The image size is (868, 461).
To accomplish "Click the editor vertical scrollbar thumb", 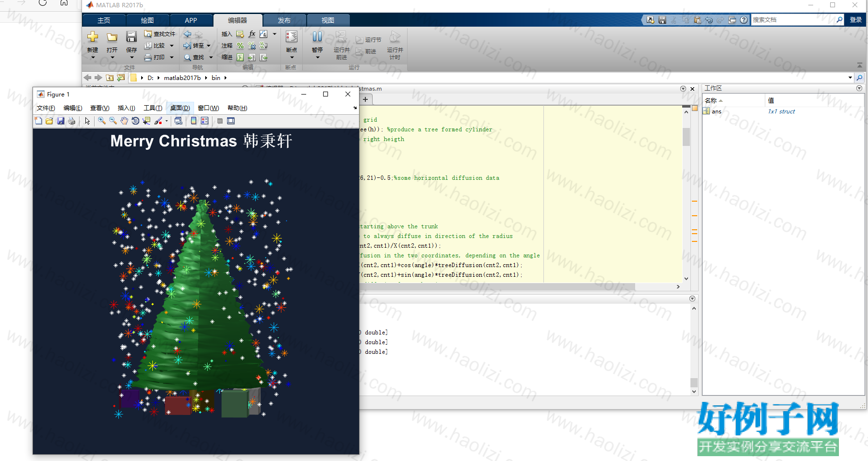I will click(x=686, y=137).
